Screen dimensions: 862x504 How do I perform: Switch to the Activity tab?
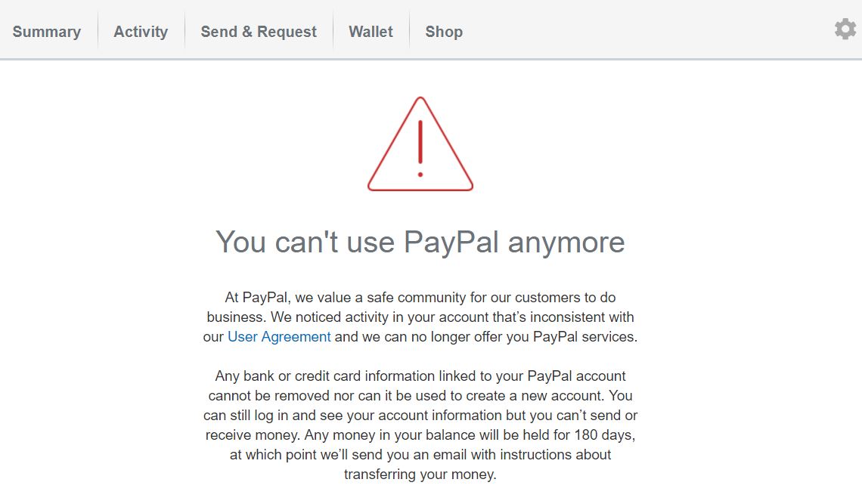(x=141, y=32)
